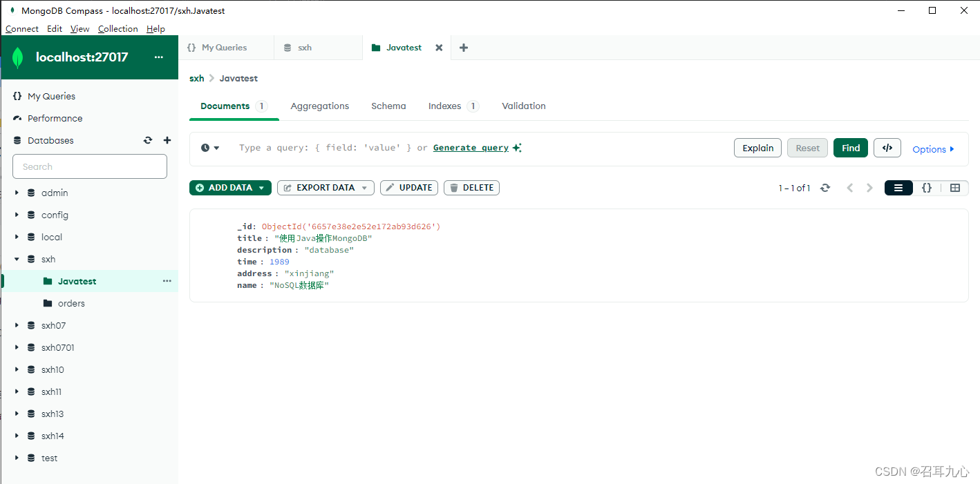Switch document display to table view
The image size is (980, 484).
point(956,187)
